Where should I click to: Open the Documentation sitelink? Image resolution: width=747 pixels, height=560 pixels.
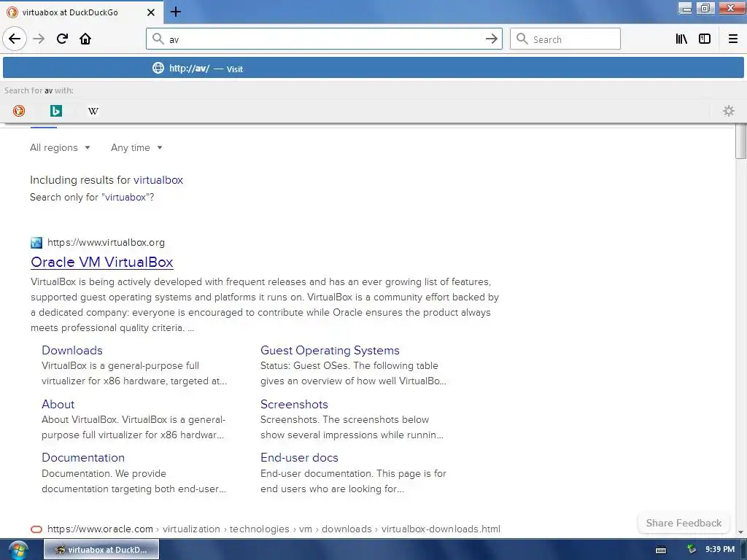coord(83,457)
